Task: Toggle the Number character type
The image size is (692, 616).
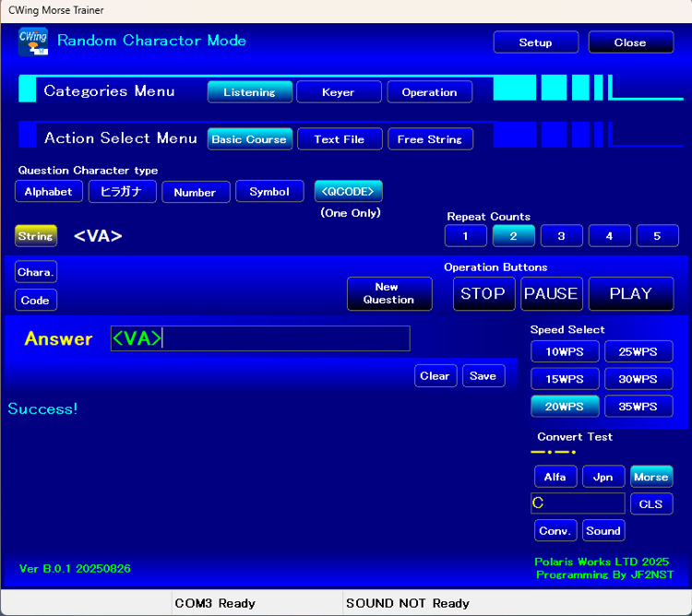Action: click(x=195, y=192)
